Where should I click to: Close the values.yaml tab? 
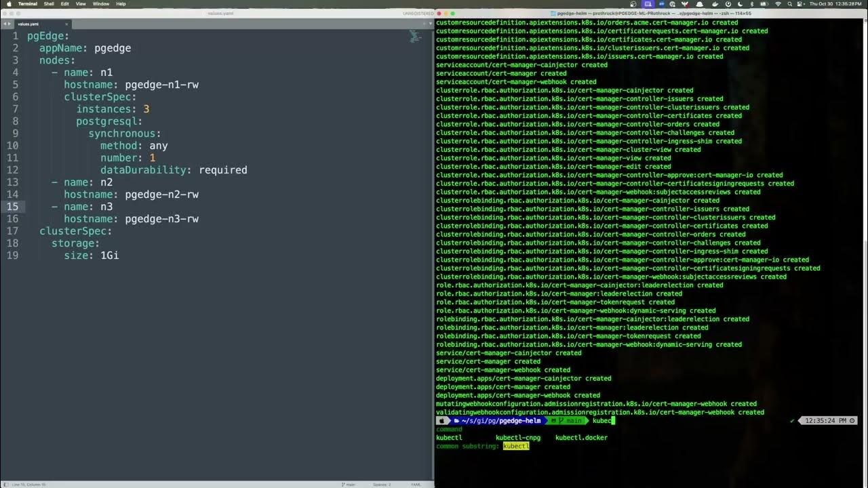pyautogui.click(x=66, y=24)
